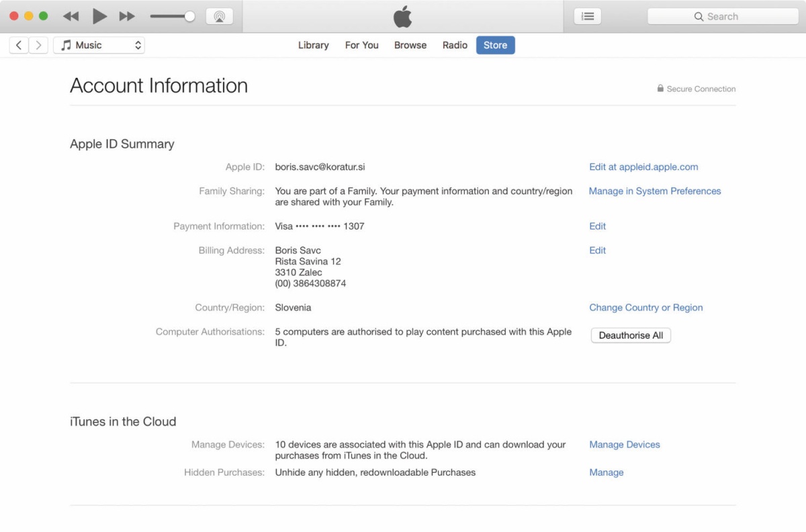The image size is (806, 532).
Task: Click the Search field
Action: [723, 16]
